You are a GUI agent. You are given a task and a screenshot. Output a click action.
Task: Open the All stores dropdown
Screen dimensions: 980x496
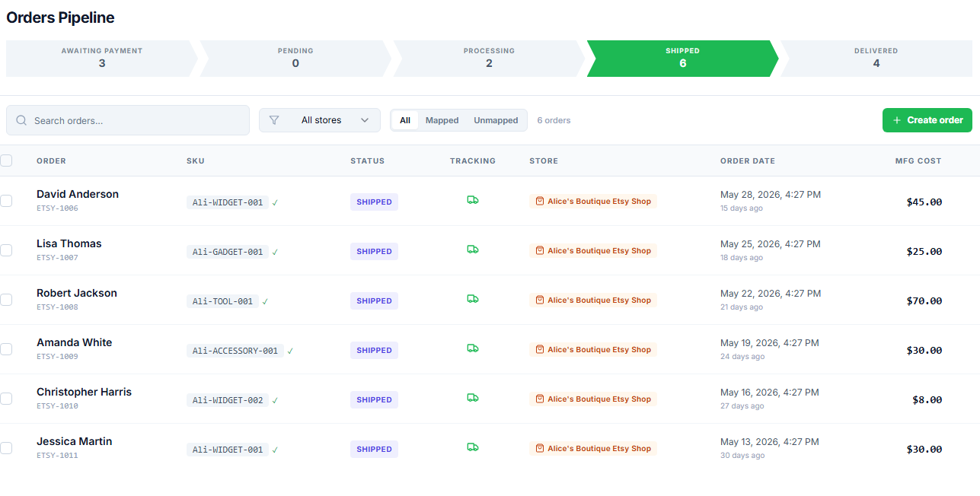click(320, 120)
